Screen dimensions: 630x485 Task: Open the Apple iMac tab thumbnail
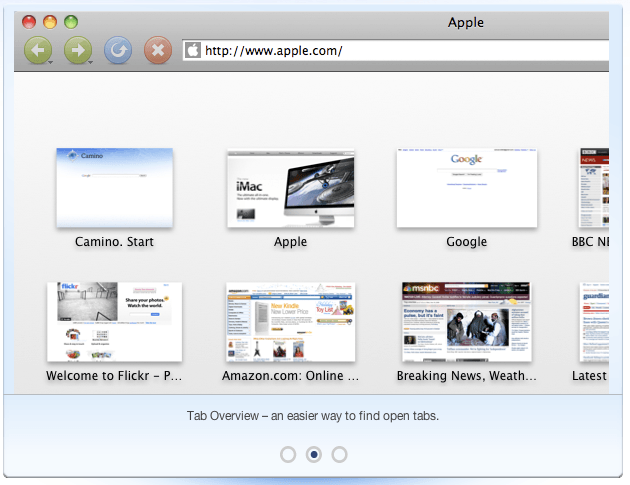point(290,188)
